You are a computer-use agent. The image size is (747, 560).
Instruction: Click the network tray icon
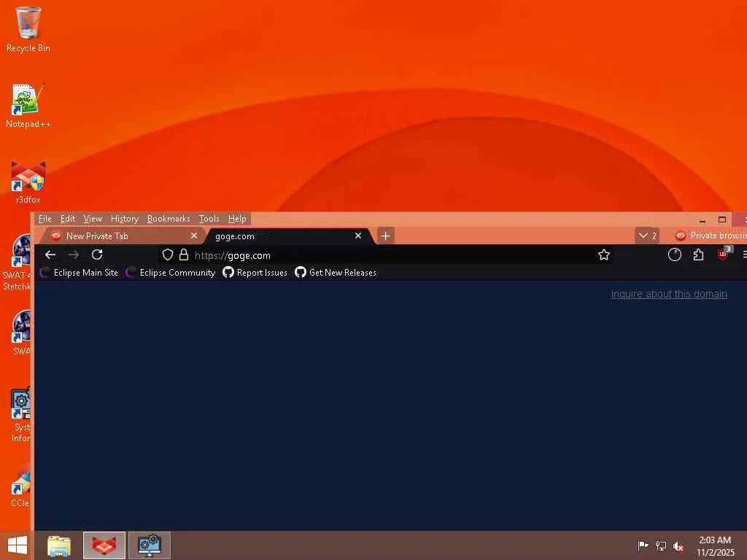coord(661,545)
